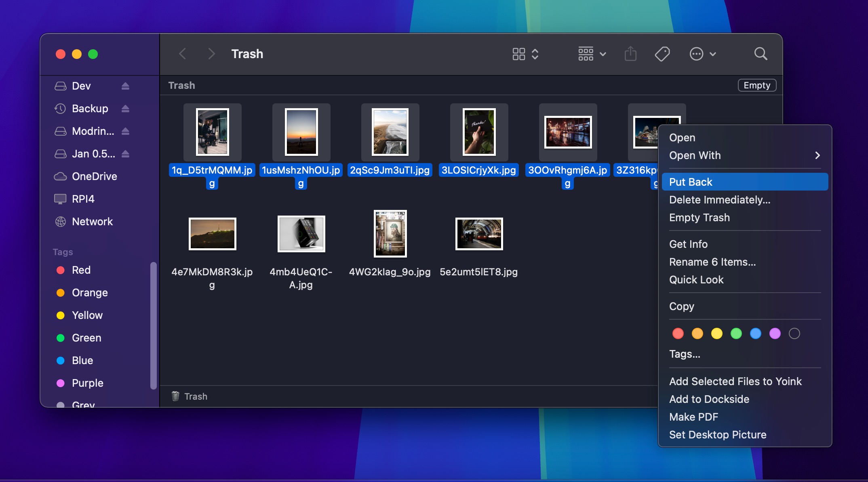Select the Grid view icon left

[519, 53]
